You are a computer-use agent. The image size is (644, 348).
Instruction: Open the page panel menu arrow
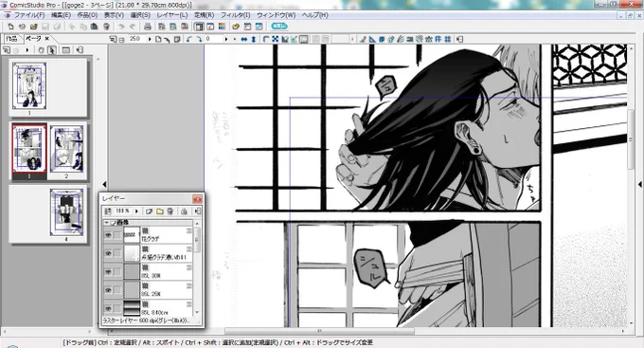pos(27,50)
